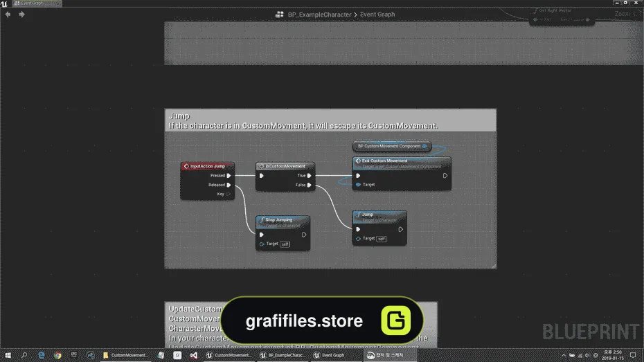Open the taskbar clock and calendar
The height and width of the screenshot is (362, 644).
tap(612, 356)
